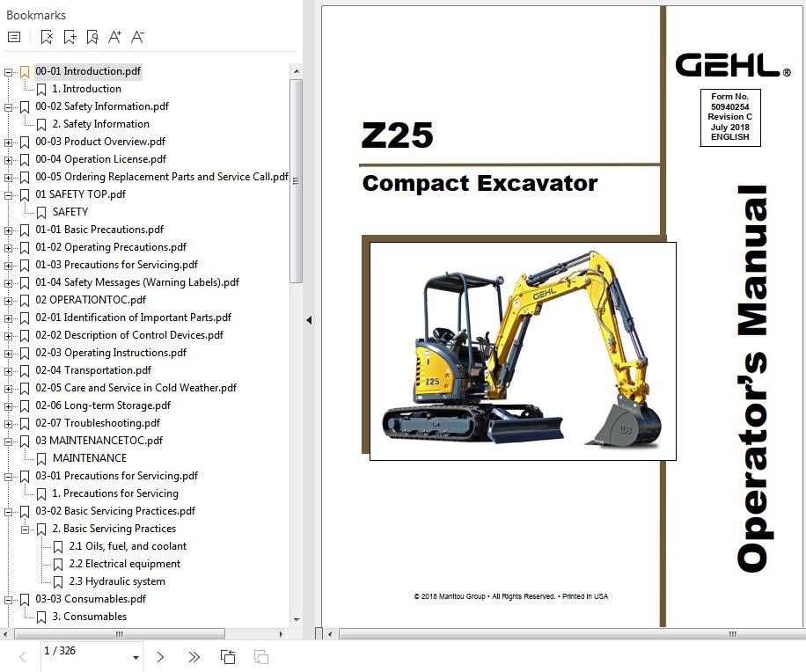Collapse the 00-01 Introduction.pdf node

coord(8,72)
